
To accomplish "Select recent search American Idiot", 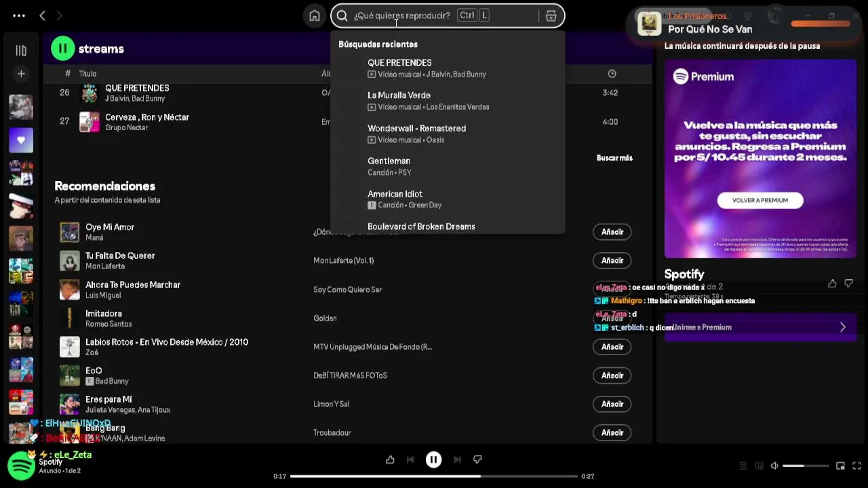I will click(448, 199).
